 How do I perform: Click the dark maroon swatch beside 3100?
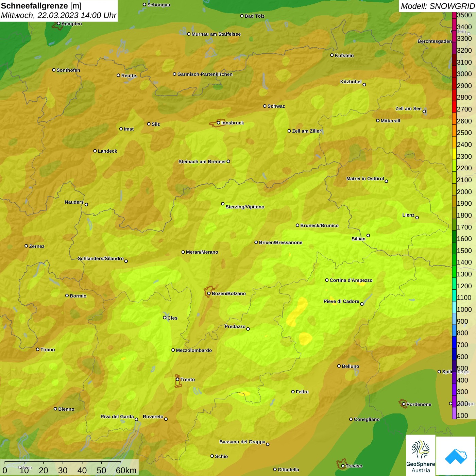coord(454,60)
